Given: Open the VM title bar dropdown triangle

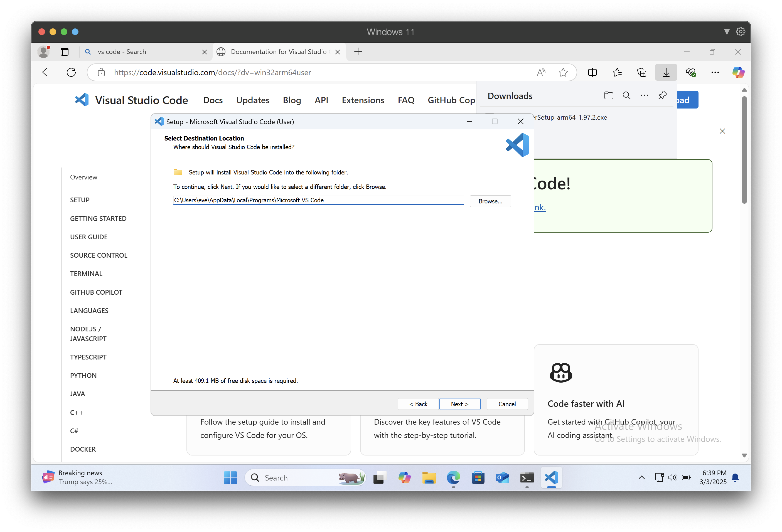Looking at the screenshot, I should point(727,32).
